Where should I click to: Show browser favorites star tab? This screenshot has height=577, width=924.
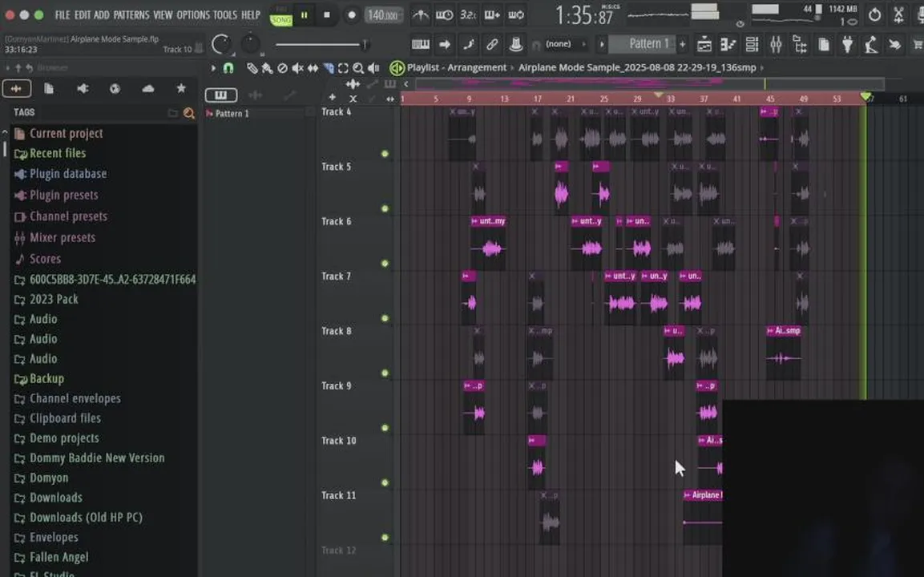(x=181, y=88)
